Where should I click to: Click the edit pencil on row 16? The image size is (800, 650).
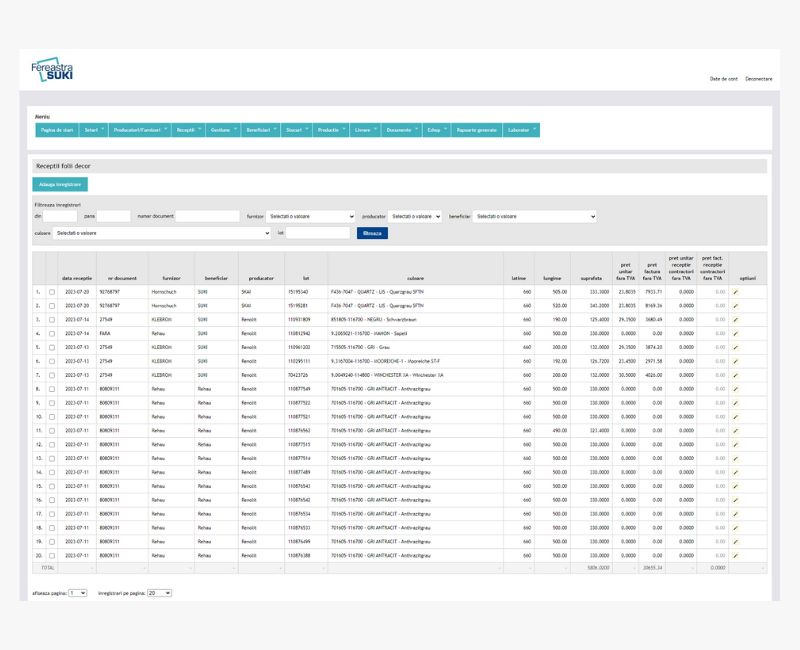click(735, 499)
